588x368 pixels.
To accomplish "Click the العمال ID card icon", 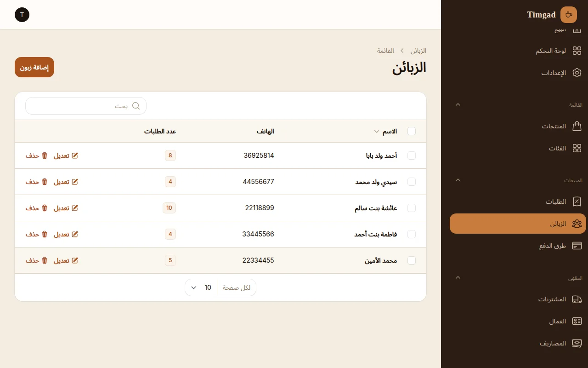I will pyautogui.click(x=577, y=321).
